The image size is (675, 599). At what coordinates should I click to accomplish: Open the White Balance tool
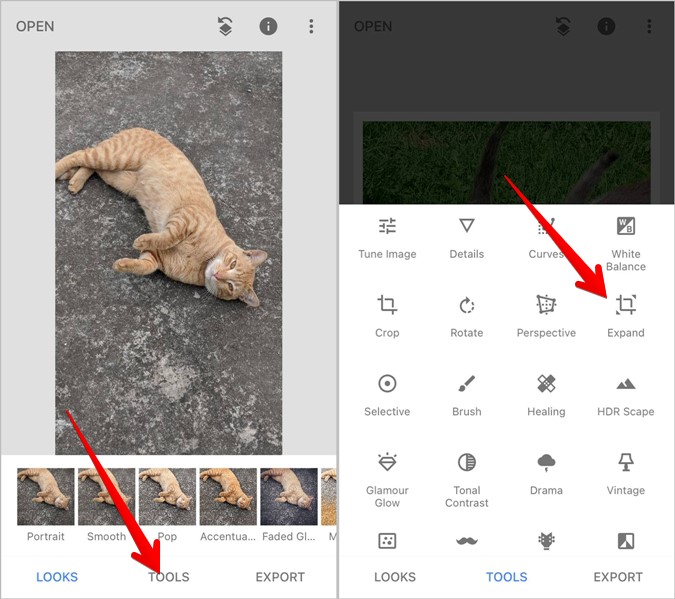[625, 245]
